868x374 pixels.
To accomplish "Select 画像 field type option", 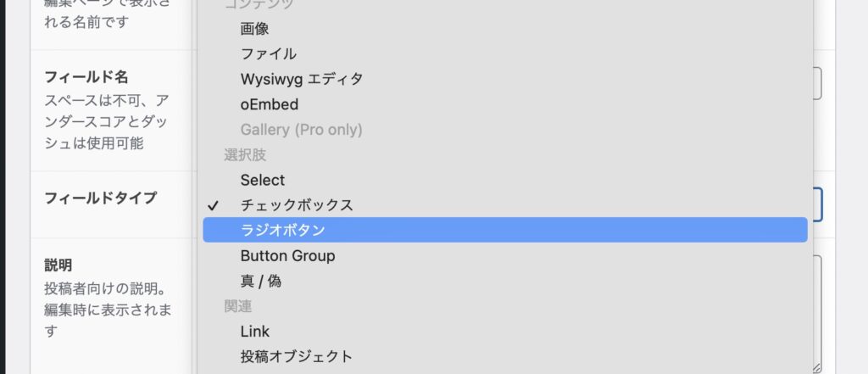I will pyautogui.click(x=254, y=29).
